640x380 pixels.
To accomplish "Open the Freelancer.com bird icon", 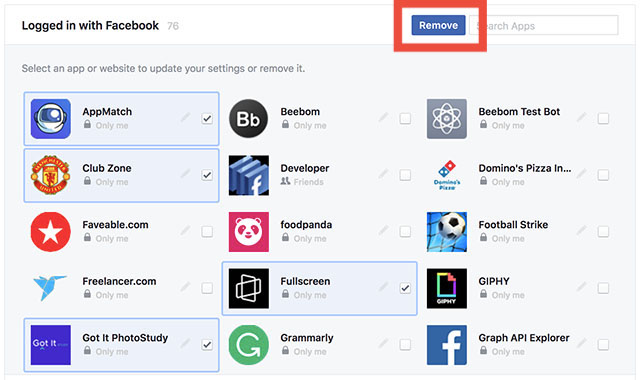I will click(51, 288).
